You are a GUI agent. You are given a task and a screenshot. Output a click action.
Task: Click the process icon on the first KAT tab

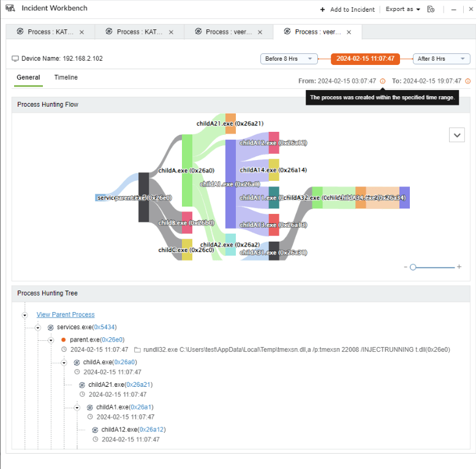[x=20, y=31]
